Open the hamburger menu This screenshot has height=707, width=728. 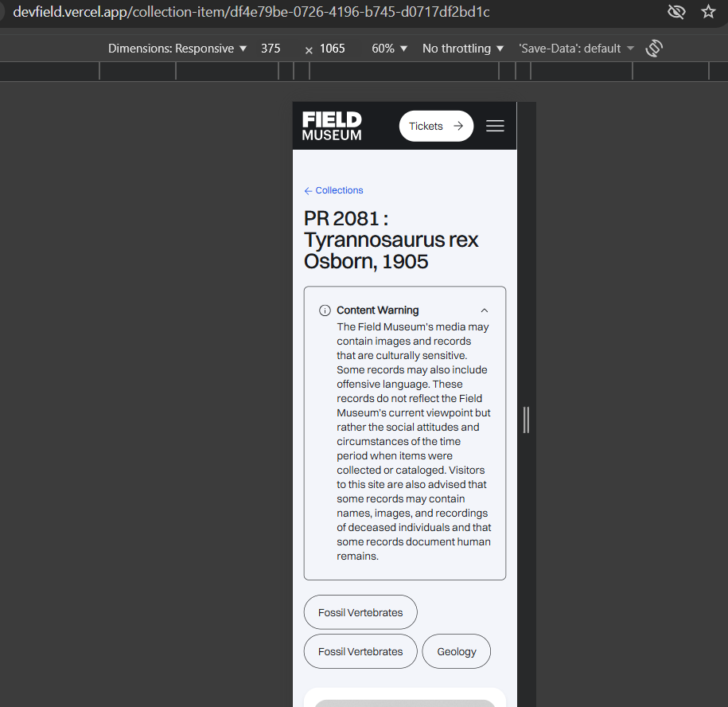tap(495, 126)
